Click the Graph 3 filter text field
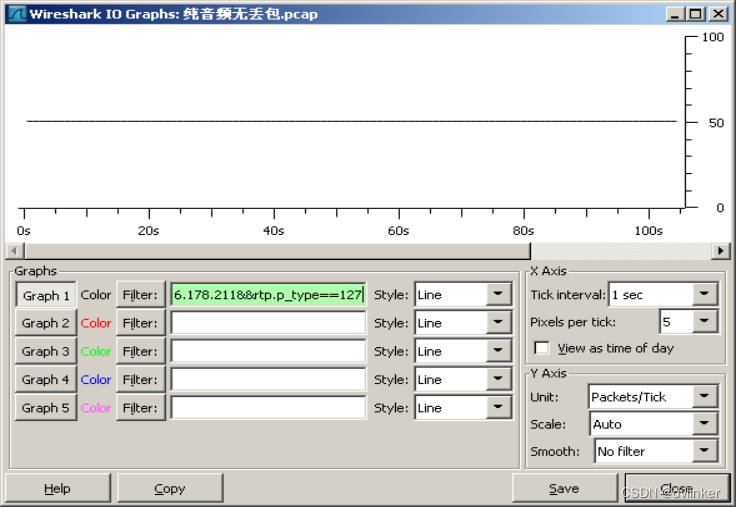 tap(268, 351)
